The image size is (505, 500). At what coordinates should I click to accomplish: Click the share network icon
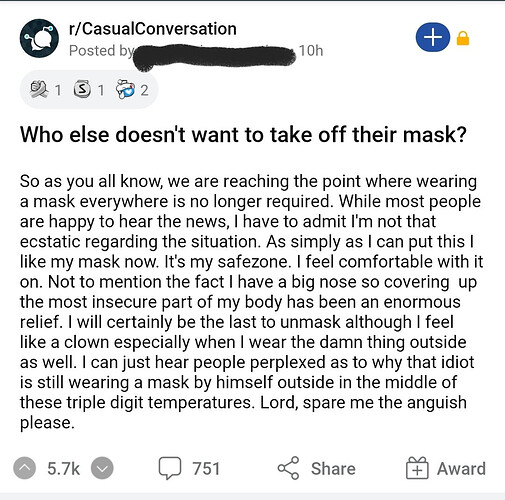tap(288, 468)
